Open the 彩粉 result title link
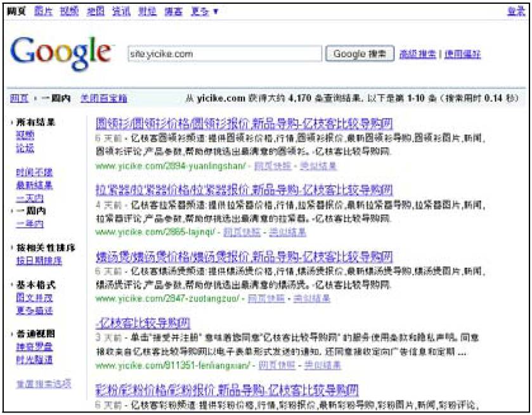The height and width of the screenshot is (415, 532). [227, 390]
